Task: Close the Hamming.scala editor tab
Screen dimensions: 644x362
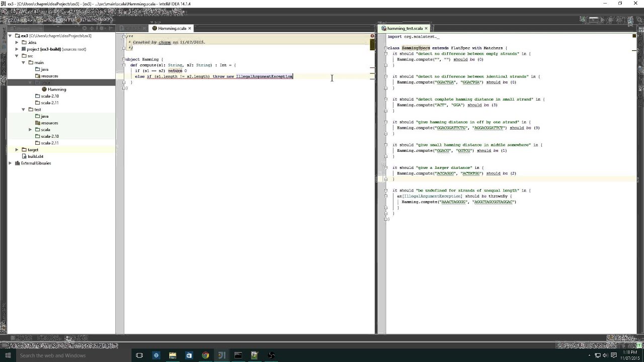Action: coord(190,29)
